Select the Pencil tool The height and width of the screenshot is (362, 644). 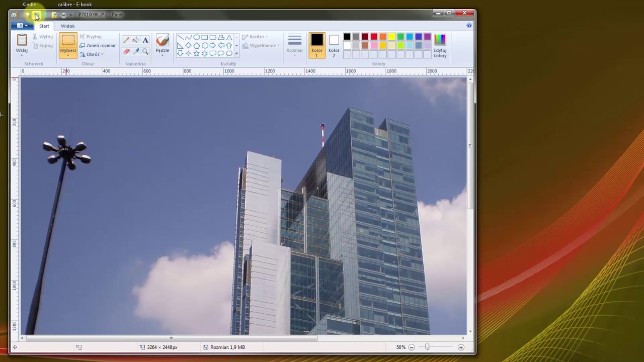[x=126, y=40]
